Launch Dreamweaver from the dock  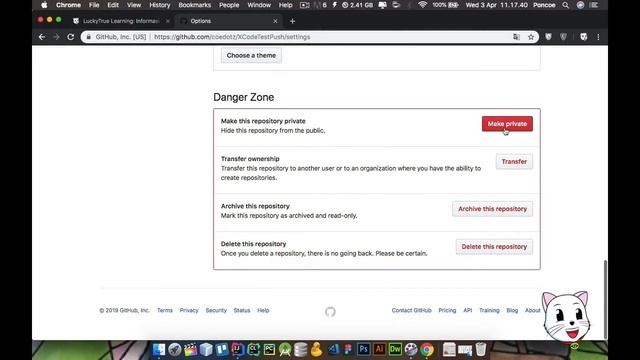(x=395, y=349)
